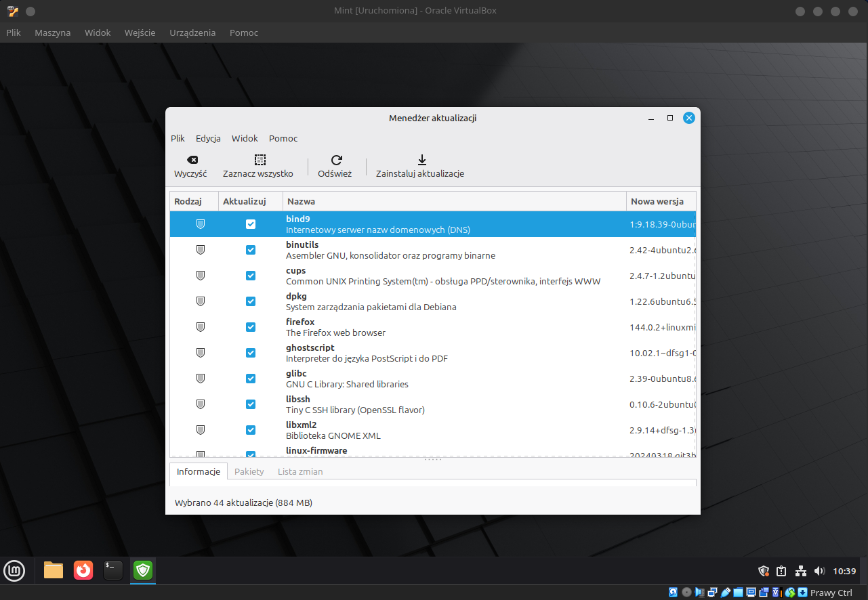Open the Edycja menu in Update Manager
Viewport: 868px width, 600px height.
208,138
